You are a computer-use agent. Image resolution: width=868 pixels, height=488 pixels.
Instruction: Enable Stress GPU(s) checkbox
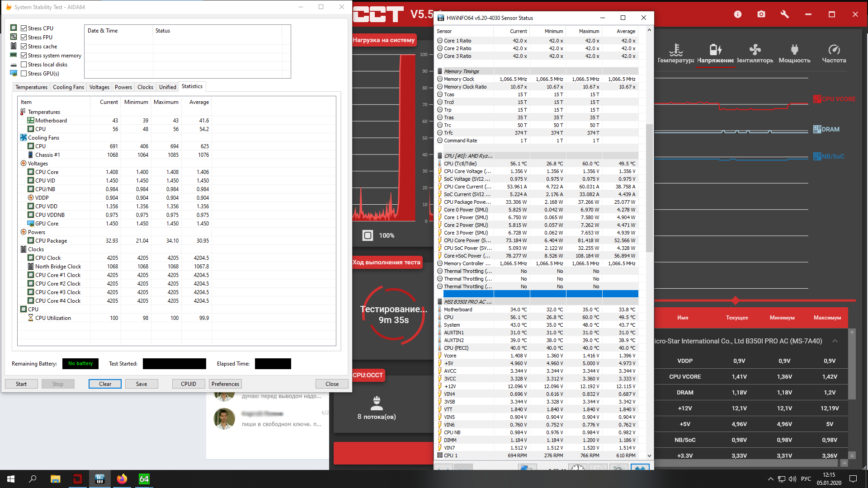click(x=24, y=74)
